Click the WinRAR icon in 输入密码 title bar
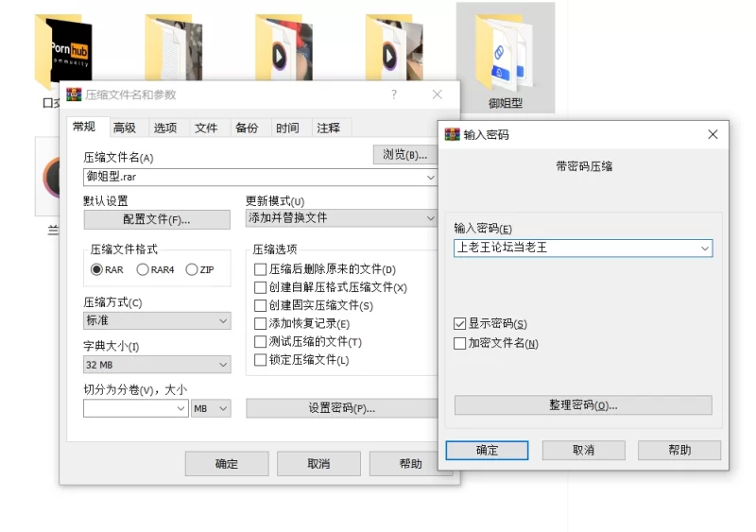The width and height of the screenshot is (756, 532). (452, 135)
